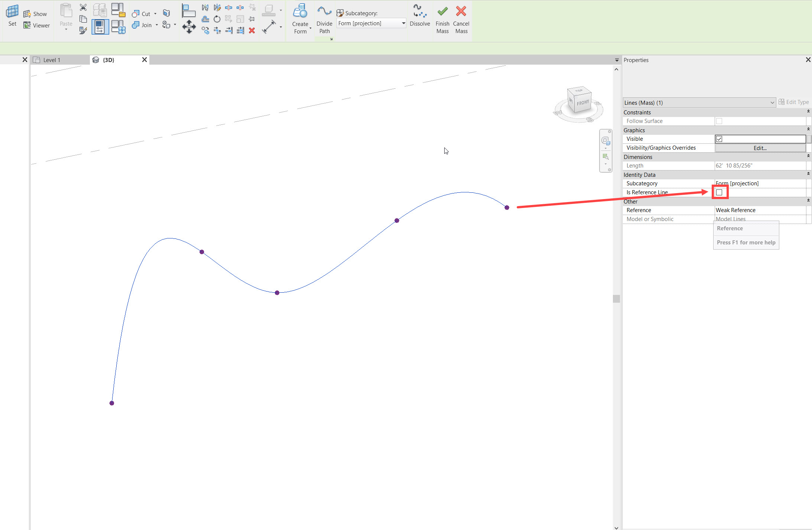Screen dimensions: 812x530
Task: Select the Dissolve tool
Action: coord(420,17)
